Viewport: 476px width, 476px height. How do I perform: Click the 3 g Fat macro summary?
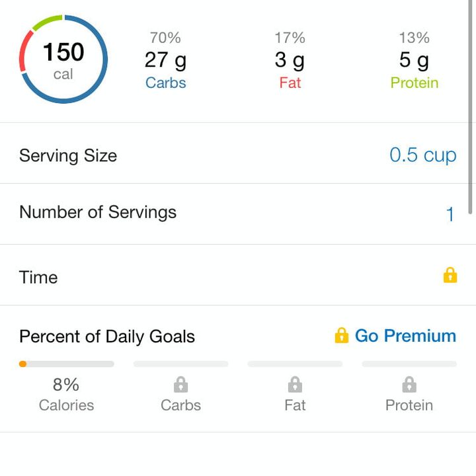(290, 61)
